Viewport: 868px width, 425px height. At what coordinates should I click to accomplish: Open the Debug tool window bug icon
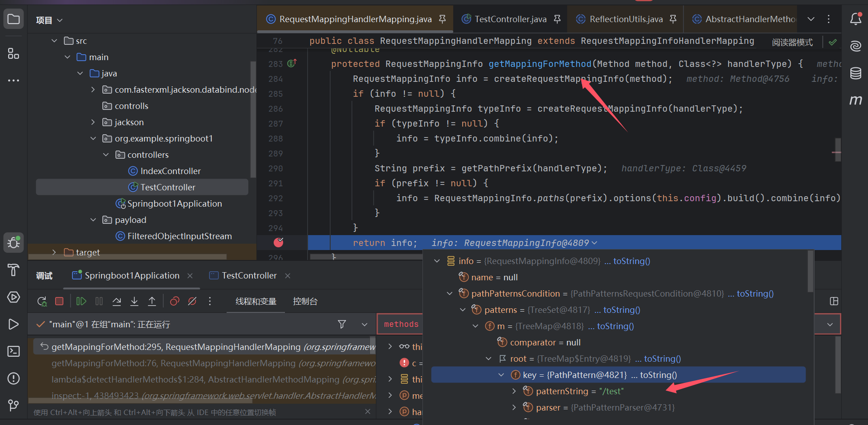coord(14,243)
